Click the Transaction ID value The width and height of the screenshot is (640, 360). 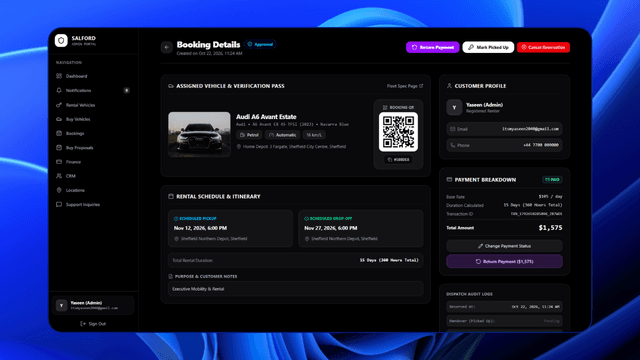(536, 214)
